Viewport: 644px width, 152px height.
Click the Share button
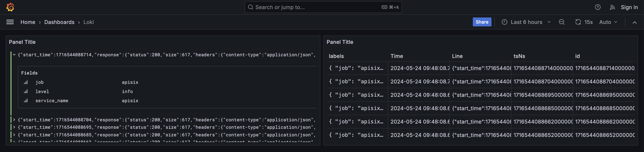point(482,22)
